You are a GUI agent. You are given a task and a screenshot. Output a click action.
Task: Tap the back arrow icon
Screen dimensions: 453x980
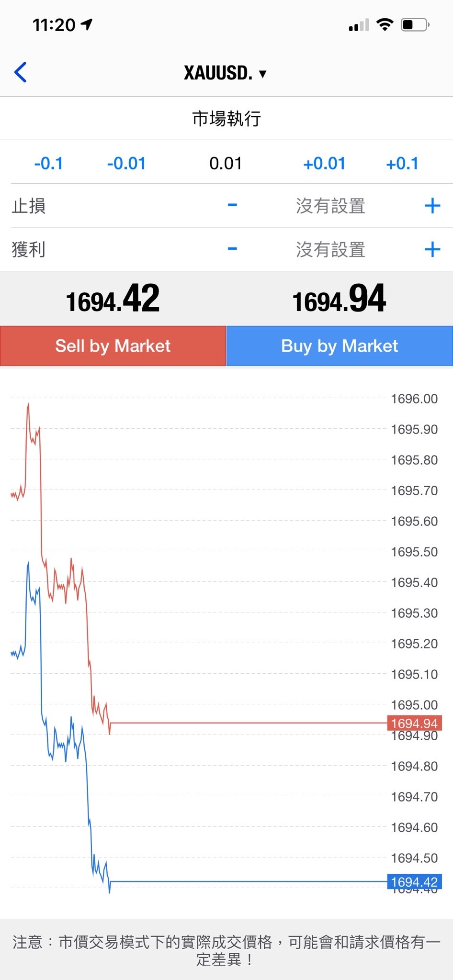click(21, 73)
